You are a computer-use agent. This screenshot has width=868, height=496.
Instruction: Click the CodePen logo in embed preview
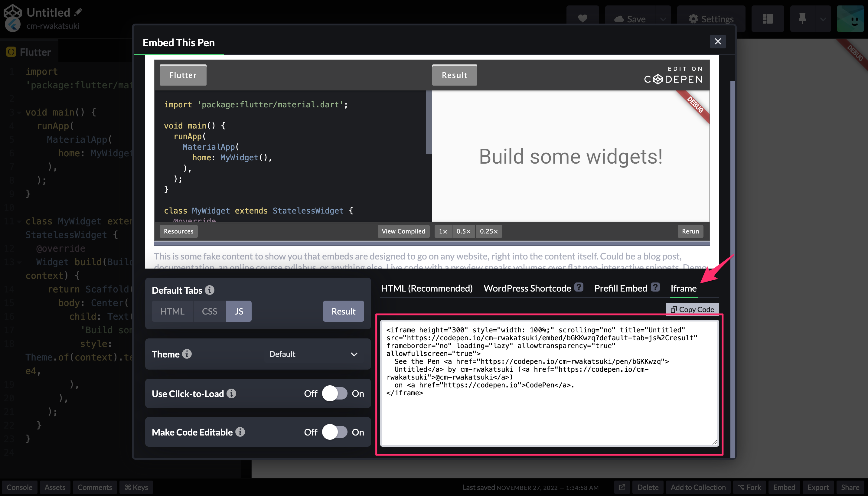click(673, 75)
